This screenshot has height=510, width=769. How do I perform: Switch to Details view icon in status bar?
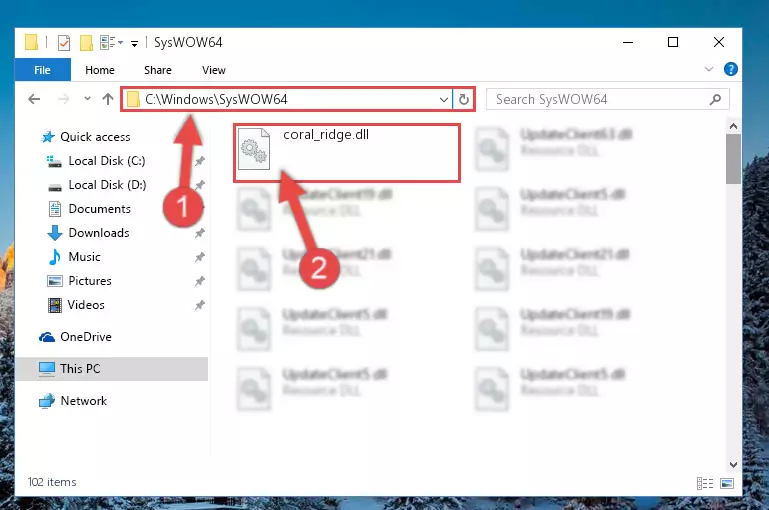point(705,484)
